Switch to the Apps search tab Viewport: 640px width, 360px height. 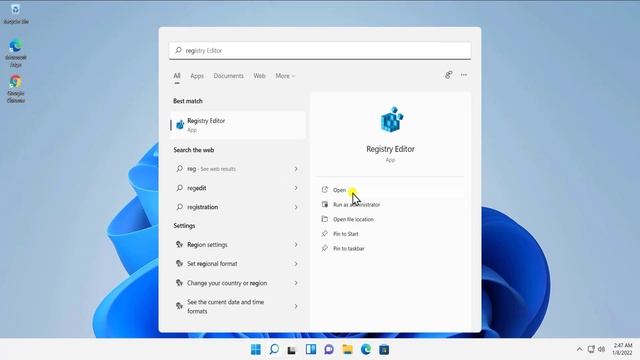click(x=197, y=76)
